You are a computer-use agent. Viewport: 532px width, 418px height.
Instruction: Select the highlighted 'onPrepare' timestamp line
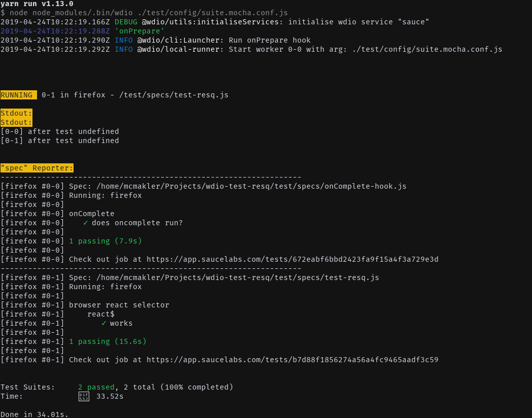click(x=81, y=31)
